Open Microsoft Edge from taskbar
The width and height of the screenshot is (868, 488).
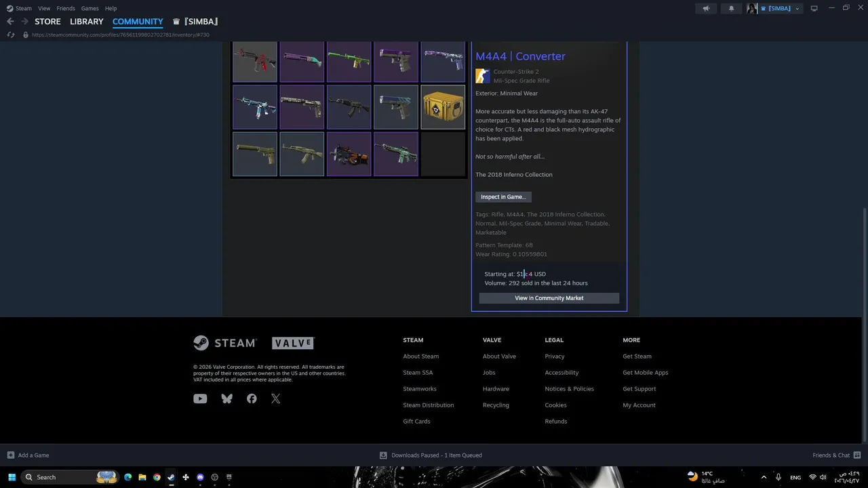click(127, 477)
